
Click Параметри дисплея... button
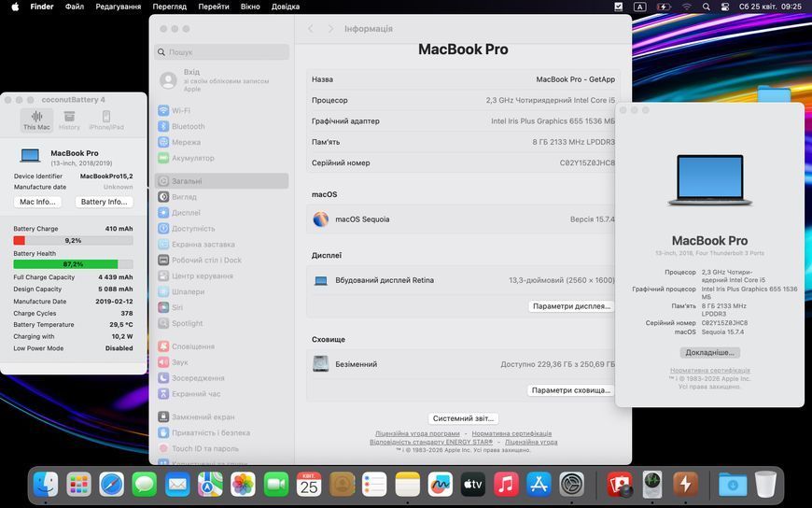click(x=572, y=306)
